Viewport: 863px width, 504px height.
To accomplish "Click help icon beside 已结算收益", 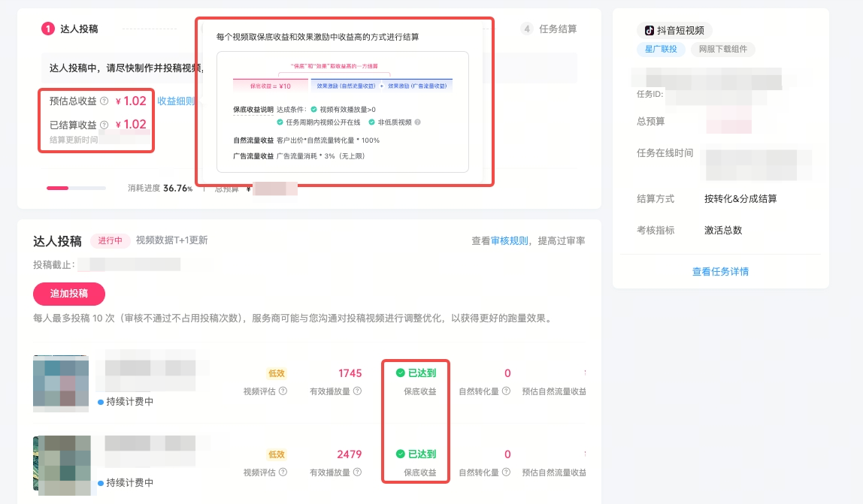I will pos(104,125).
